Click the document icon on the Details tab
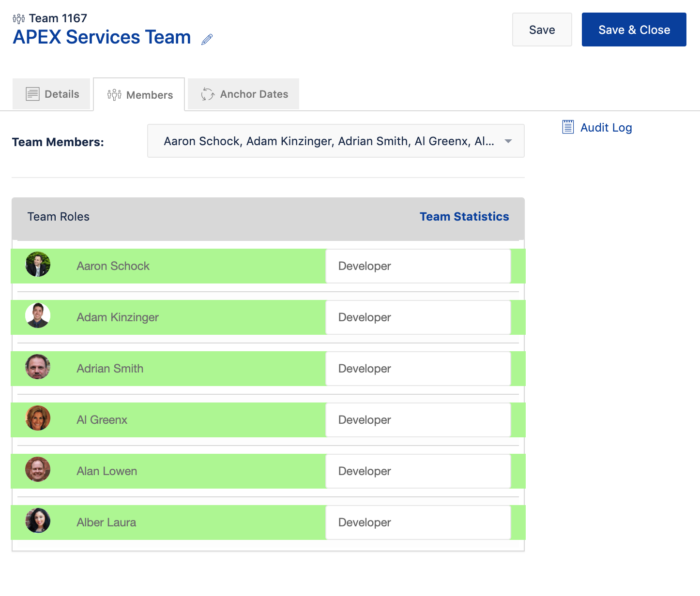This screenshot has height=596, width=700. coord(32,94)
